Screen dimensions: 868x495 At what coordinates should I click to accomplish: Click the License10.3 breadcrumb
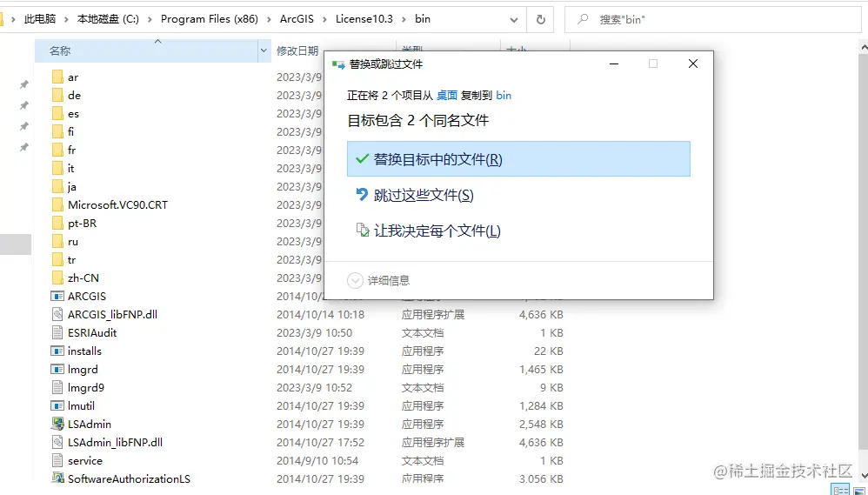click(x=364, y=19)
